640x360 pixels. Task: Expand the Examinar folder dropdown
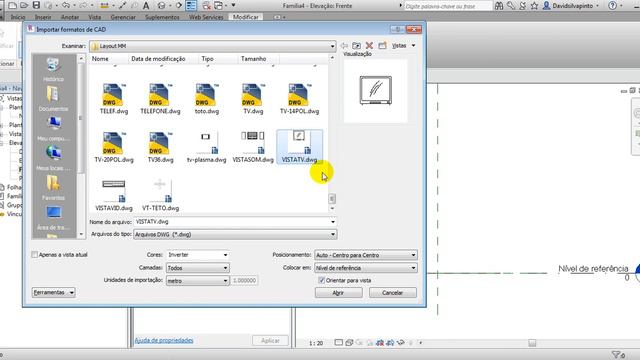pyautogui.click(x=332, y=46)
